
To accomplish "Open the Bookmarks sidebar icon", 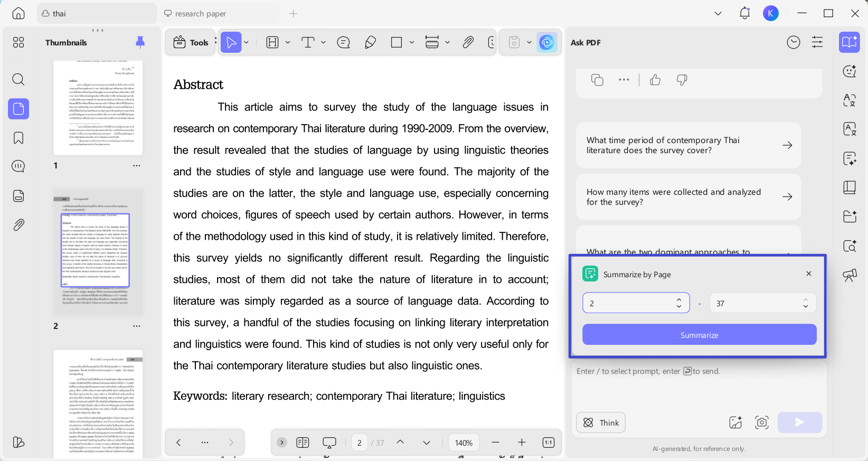I will [18, 138].
